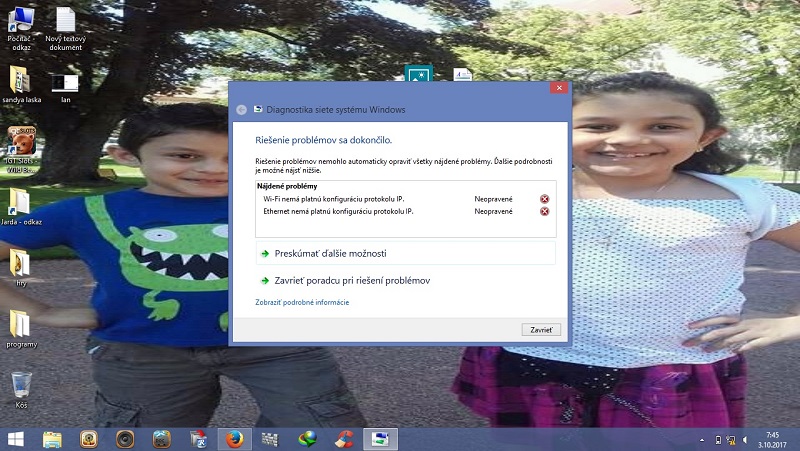
Task: Click the taskbar clock showing 7:45
Action: pyautogui.click(x=771, y=439)
